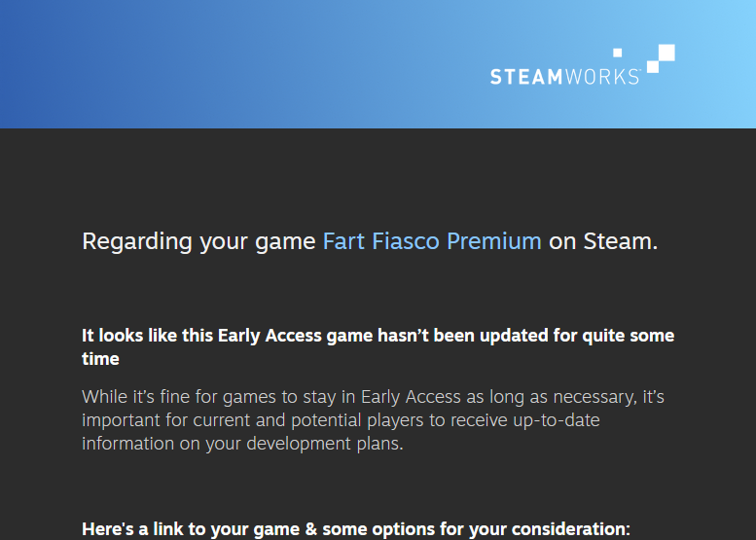Click the "Regarding your game" title text
The width and height of the screenshot is (756, 540).
[x=198, y=241]
